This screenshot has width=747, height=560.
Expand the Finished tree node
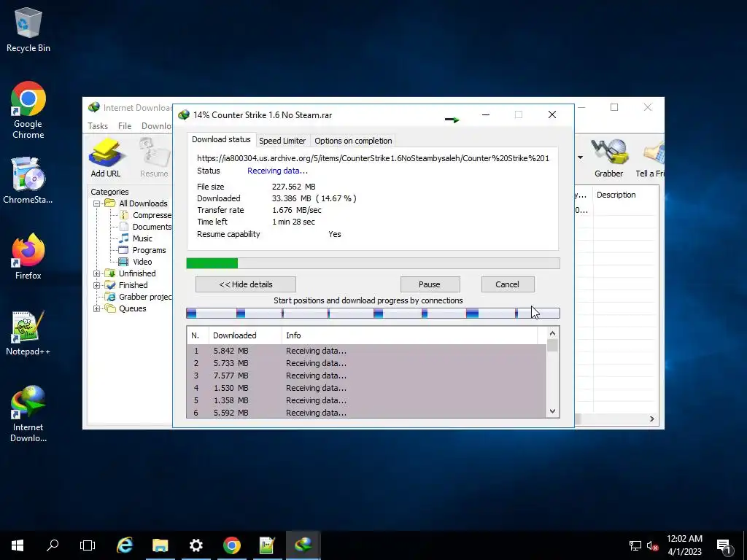[97, 285]
